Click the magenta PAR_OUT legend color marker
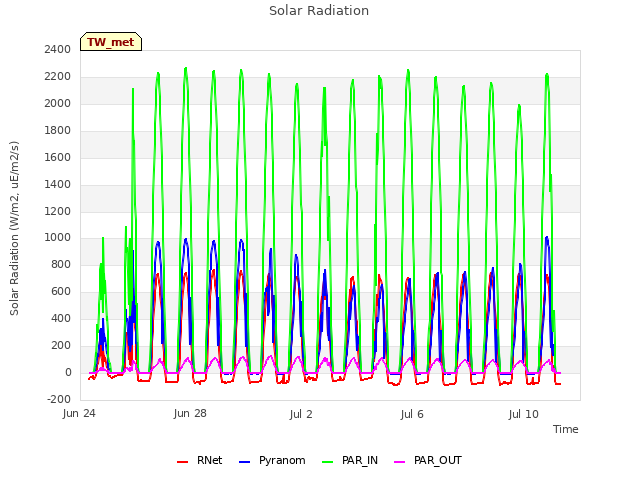640x480 pixels. point(400,462)
